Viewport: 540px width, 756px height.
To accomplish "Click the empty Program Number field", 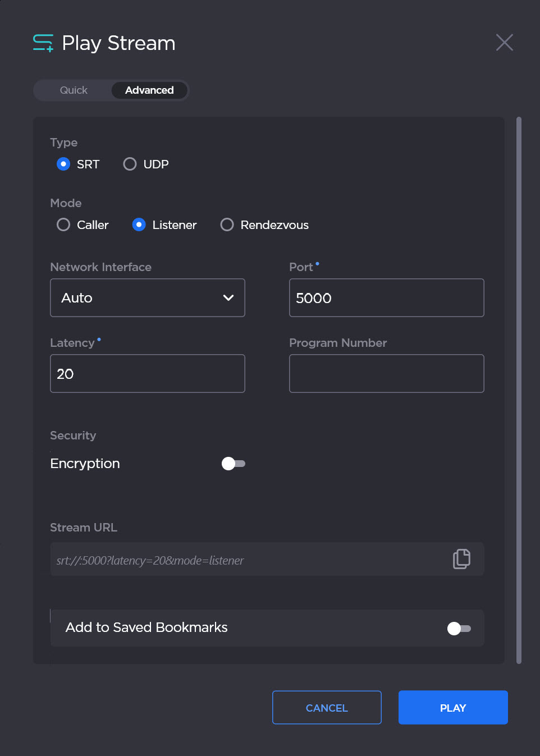I will [386, 374].
